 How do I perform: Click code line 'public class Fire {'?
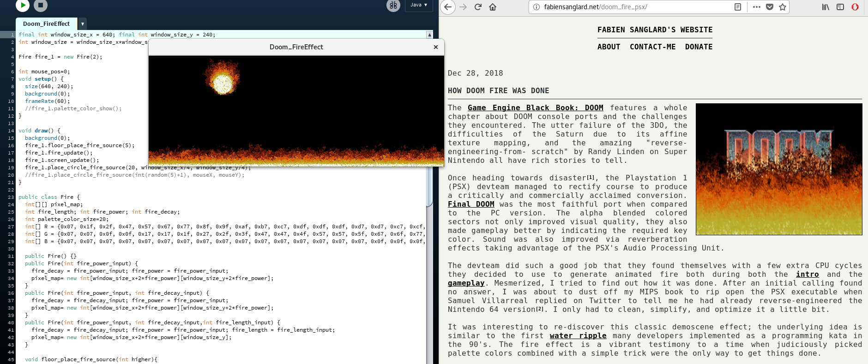[49, 197]
